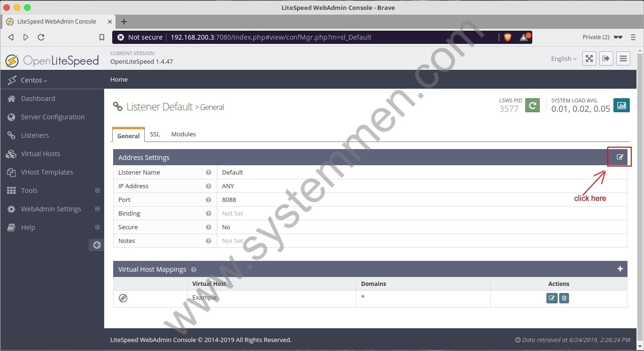
Task: Toggle the hamburger menu icon
Action: [623, 58]
